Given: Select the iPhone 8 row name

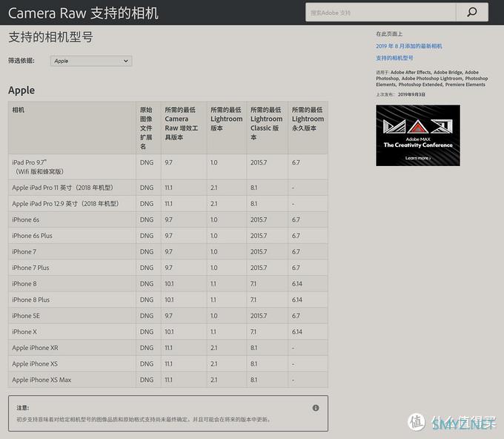Looking at the screenshot, I should click(x=24, y=284).
